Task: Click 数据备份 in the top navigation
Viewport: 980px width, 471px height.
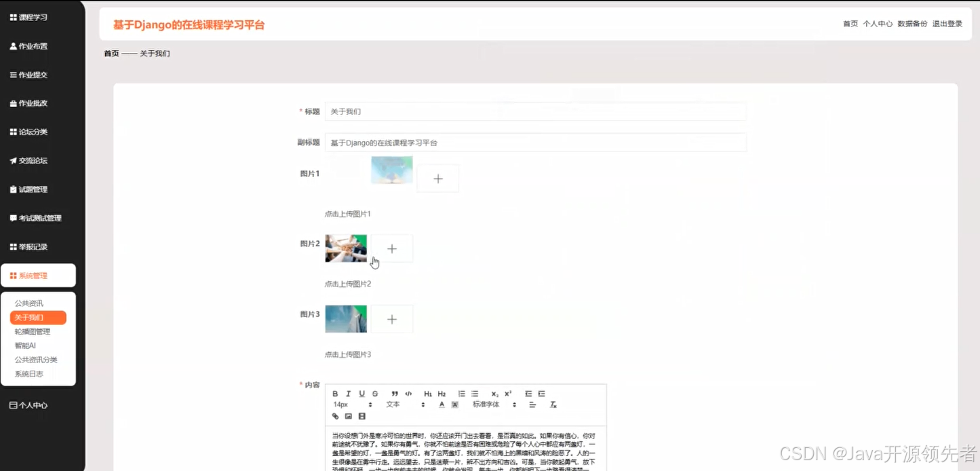Action: pos(913,23)
